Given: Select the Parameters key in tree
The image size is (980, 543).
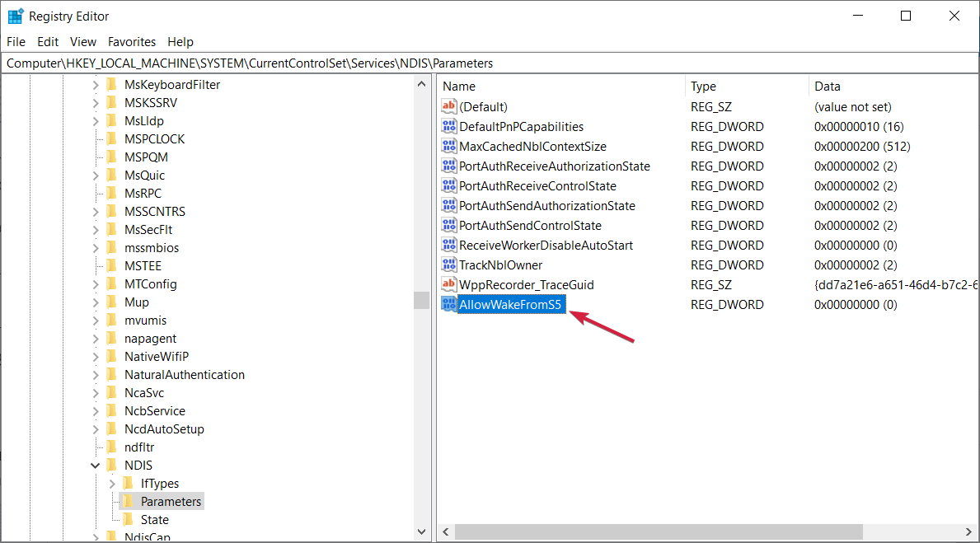Looking at the screenshot, I should 171,501.
